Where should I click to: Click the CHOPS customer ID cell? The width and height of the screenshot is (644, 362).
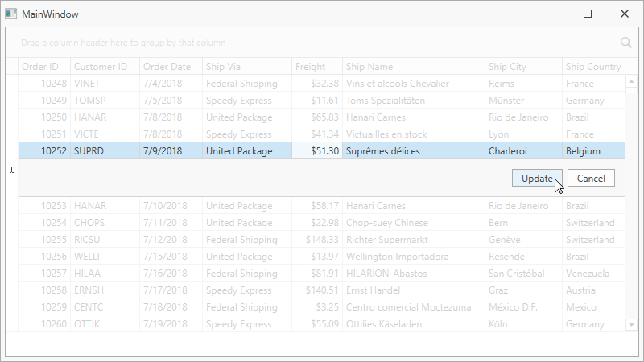(x=105, y=223)
